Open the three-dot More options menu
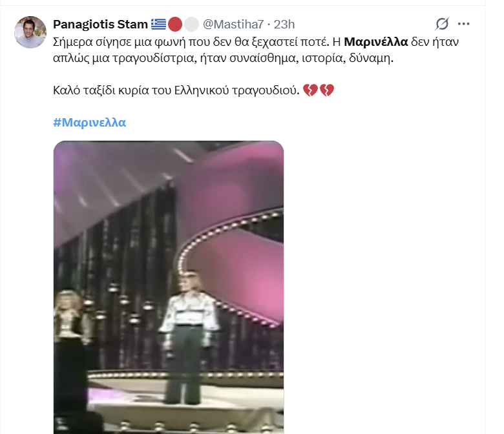Screen dimensions: 504x434 coord(464,24)
